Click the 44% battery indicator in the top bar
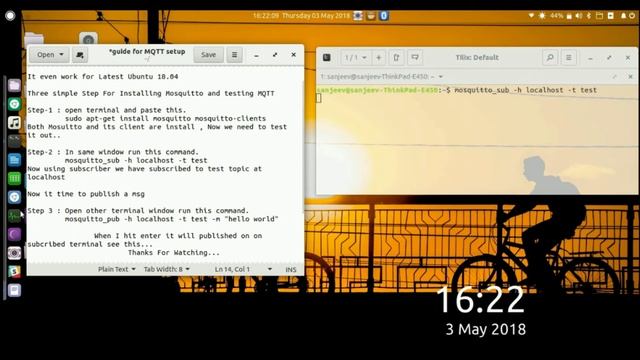This screenshot has height=360, width=640. tap(560, 16)
